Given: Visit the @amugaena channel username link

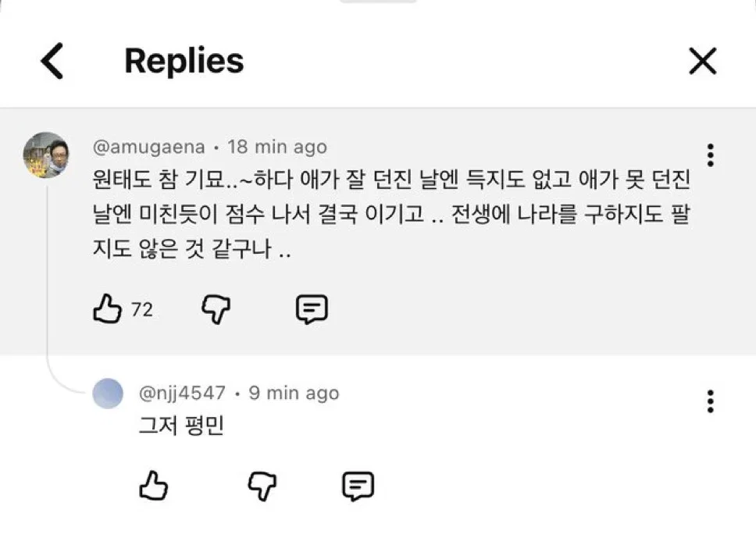Looking at the screenshot, I should (149, 147).
